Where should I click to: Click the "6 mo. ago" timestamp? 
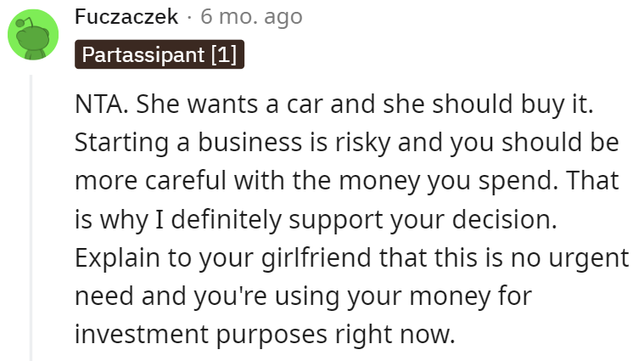click(x=251, y=16)
